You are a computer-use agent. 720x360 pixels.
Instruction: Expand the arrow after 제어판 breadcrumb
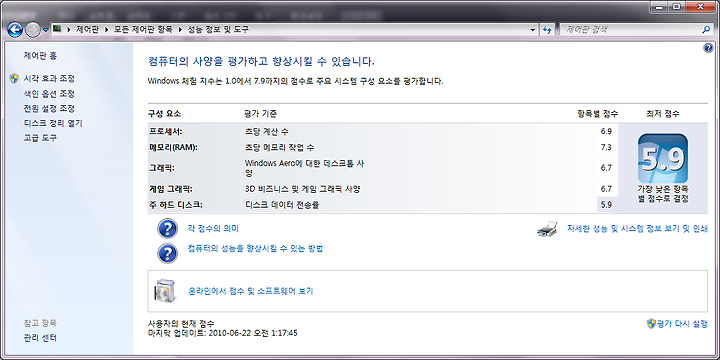[x=107, y=30]
